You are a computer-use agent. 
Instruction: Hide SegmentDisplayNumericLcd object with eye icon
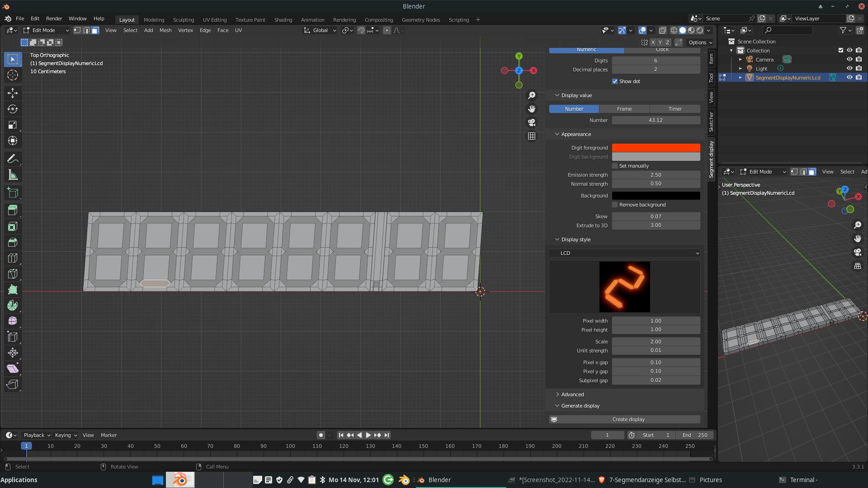(849, 78)
